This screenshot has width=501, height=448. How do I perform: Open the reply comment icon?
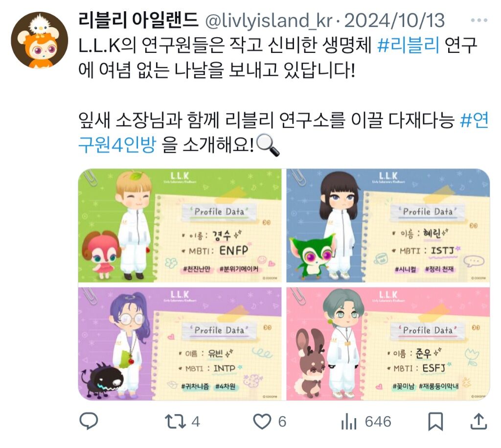tap(89, 421)
